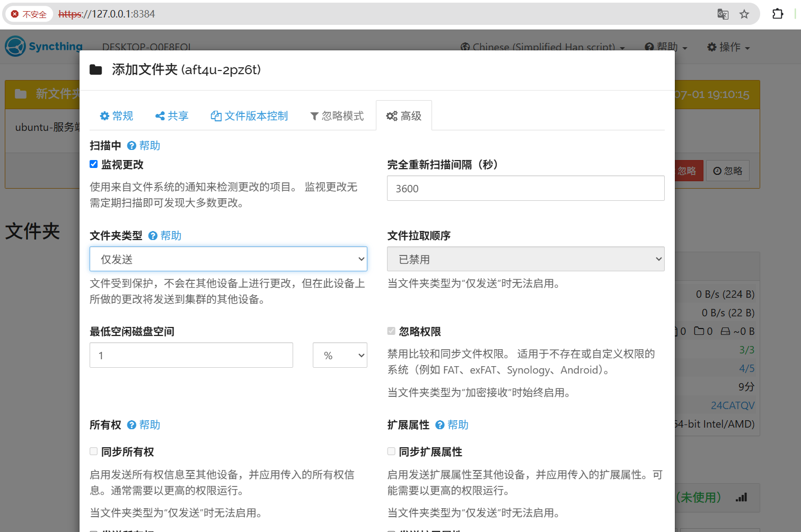Click the cogs icon on 高级 tab
The height and width of the screenshot is (532, 801).
click(392, 116)
